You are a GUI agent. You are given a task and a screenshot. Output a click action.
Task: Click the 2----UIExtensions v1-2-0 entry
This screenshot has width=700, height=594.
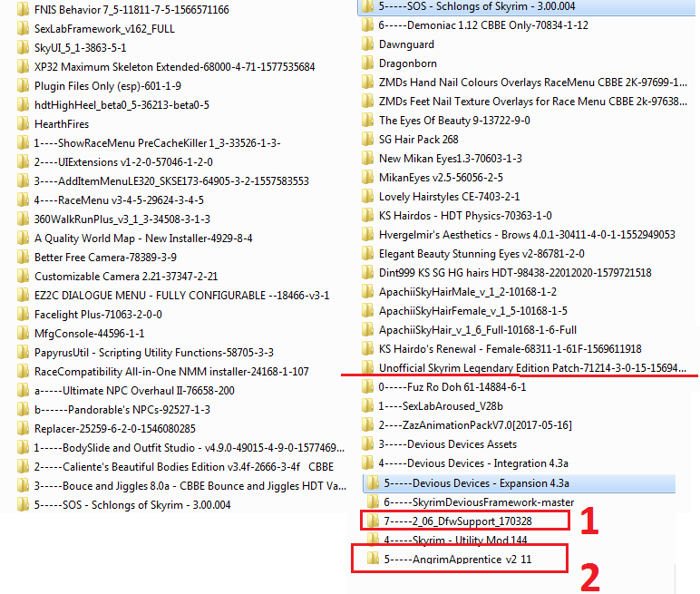click(x=123, y=162)
